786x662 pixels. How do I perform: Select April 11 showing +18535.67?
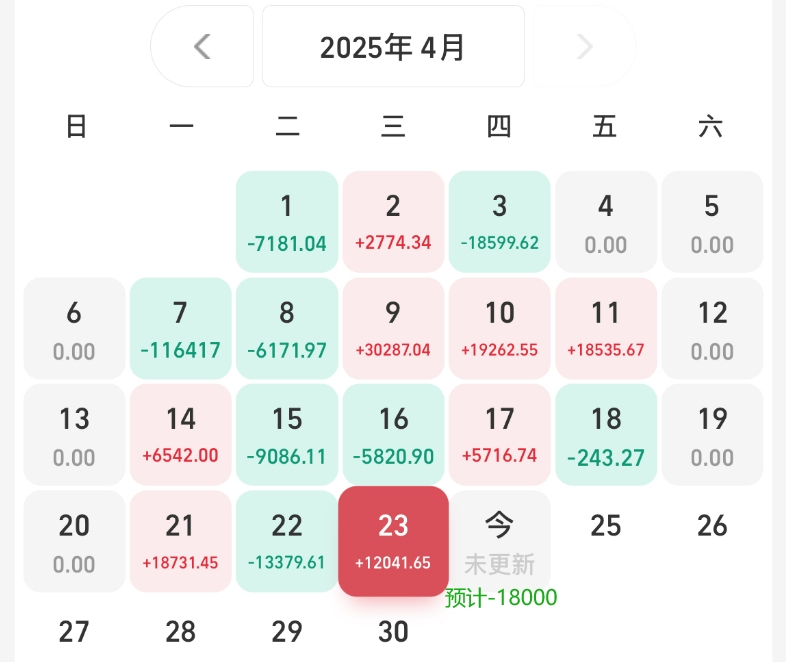pyautogui.click(x=606, y=328)
